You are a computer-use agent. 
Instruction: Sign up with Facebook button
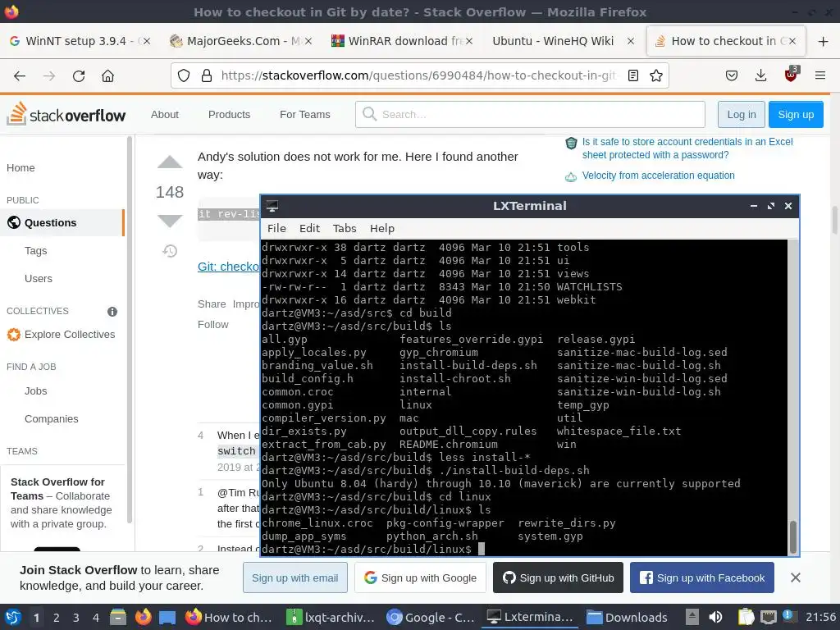point(702,577)
